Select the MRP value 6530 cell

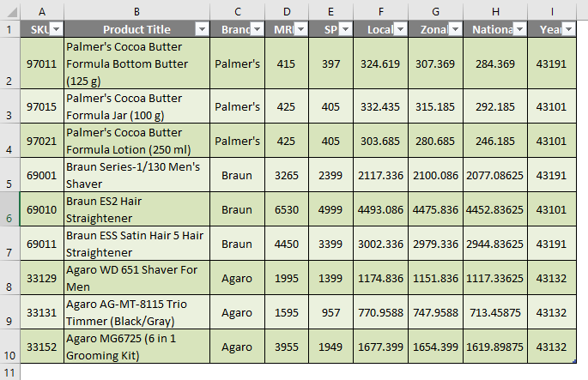tap(287, 208)
